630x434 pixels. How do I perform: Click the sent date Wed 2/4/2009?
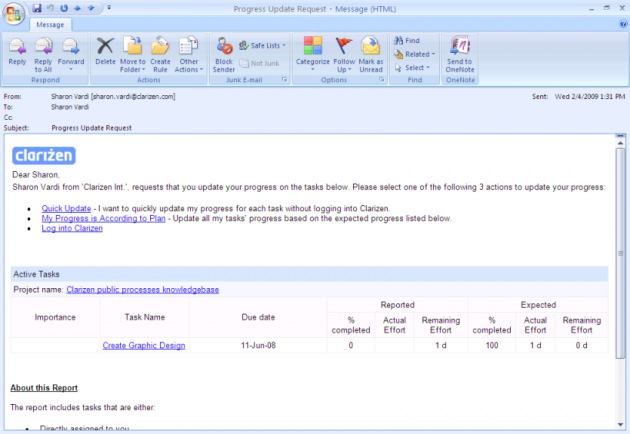pos(590,96)
